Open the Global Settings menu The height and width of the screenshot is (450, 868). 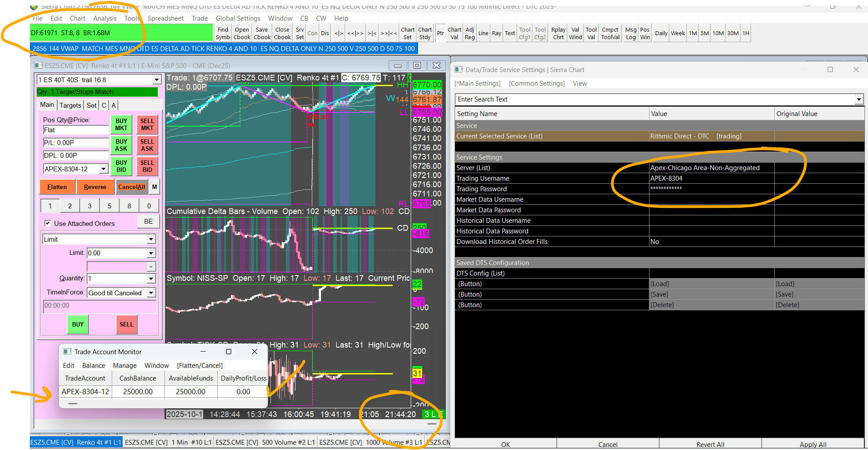238,18
